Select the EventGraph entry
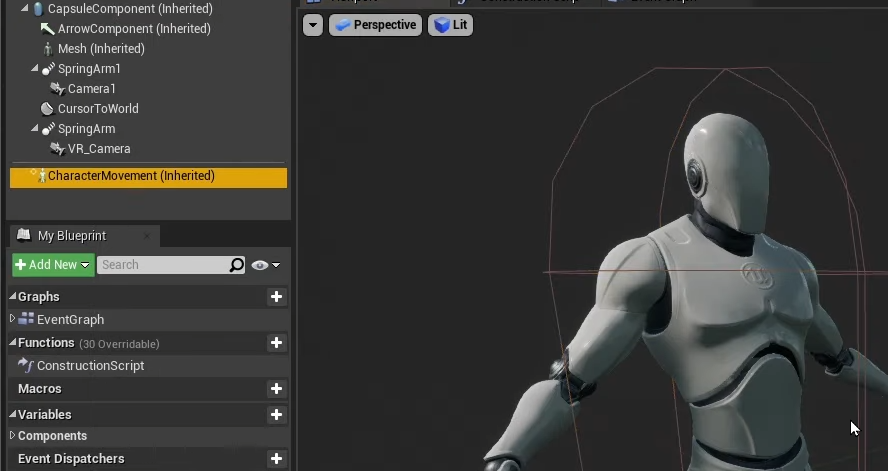Image resolution: width=888 pixels, height=471 pixels. click(x=70, y=320)
